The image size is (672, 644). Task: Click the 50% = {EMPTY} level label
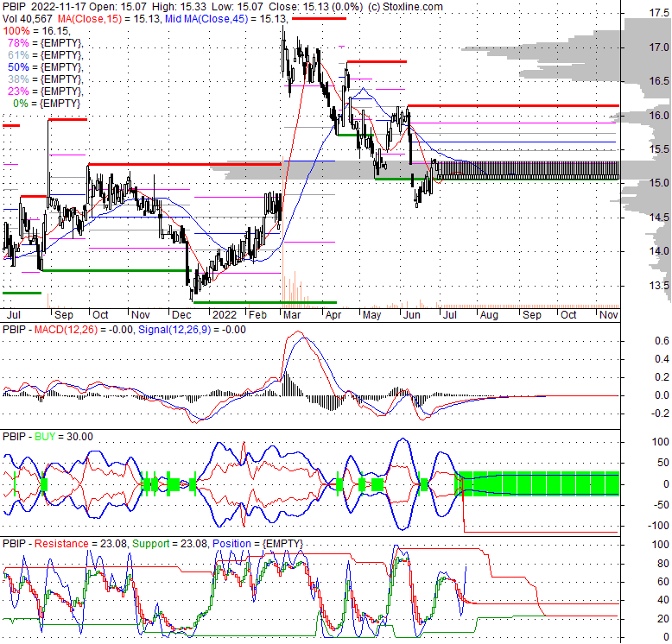point(46,66)
